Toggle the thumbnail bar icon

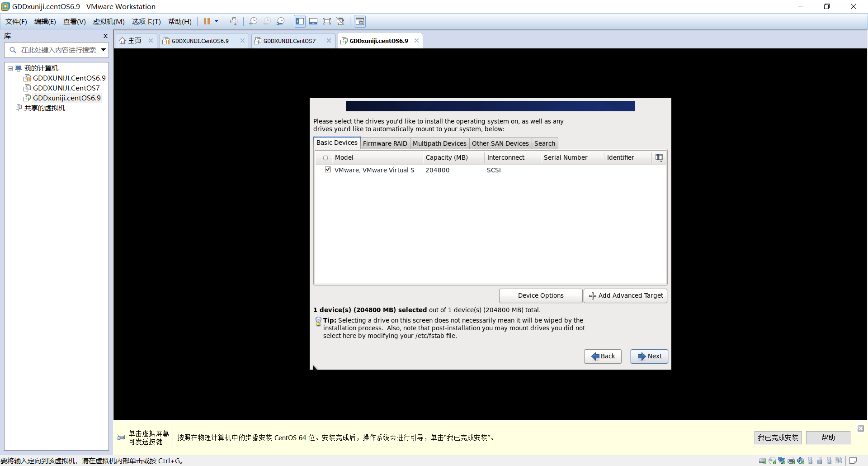tap(313, 21)
